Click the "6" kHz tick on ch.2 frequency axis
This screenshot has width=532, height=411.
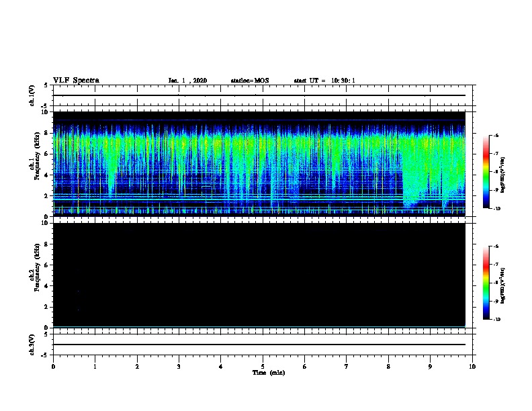pyautogui.click(x=47, y=265)
